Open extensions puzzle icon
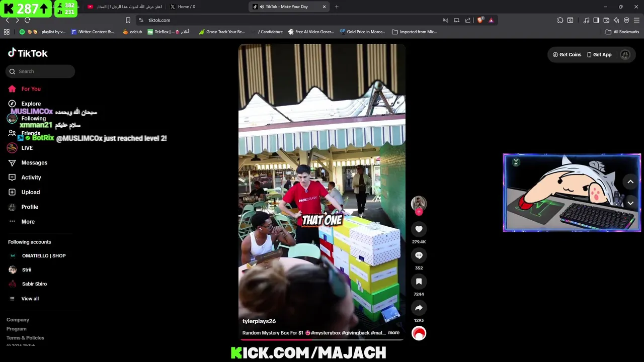The height and width of the screenshot is (362, 644). (x=560, y=20)
